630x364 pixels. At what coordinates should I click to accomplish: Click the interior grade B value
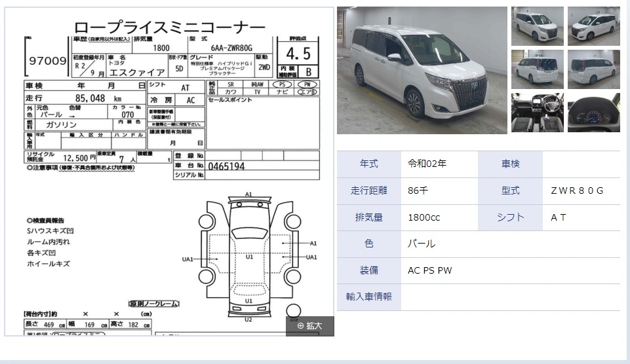309,72
